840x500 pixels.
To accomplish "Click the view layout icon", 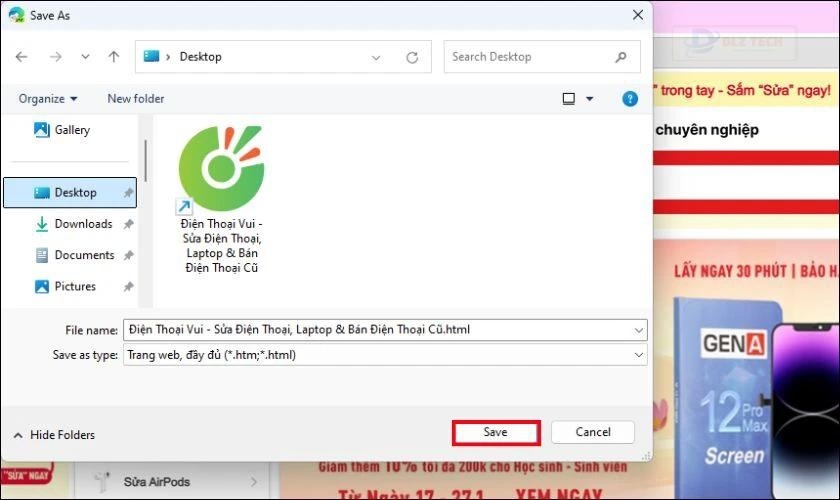I will coord(568,99).
